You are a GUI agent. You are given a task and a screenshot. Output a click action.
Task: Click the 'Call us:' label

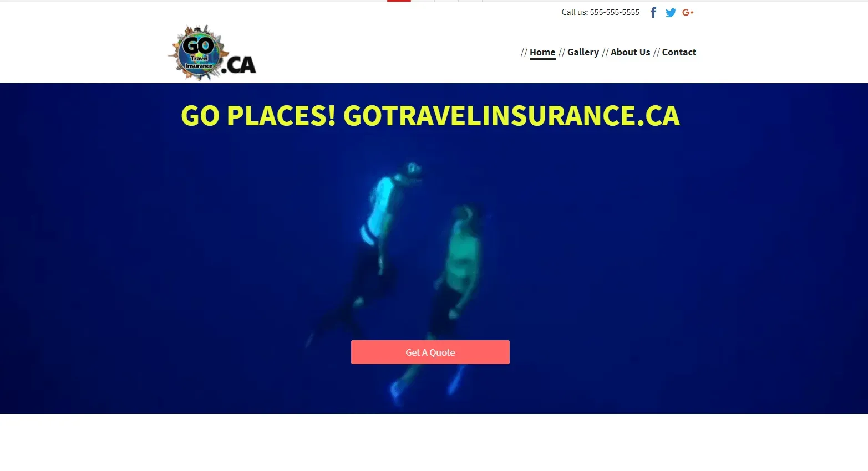[575, 12]
